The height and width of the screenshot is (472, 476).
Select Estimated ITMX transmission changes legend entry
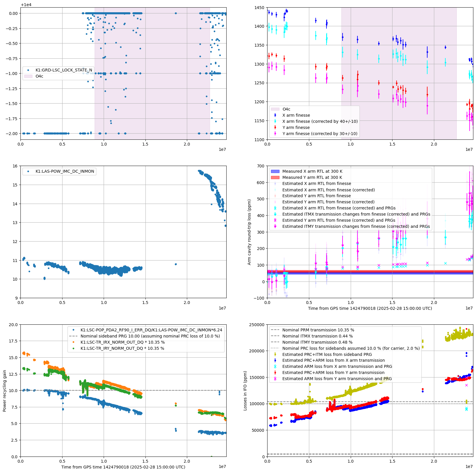356,214
